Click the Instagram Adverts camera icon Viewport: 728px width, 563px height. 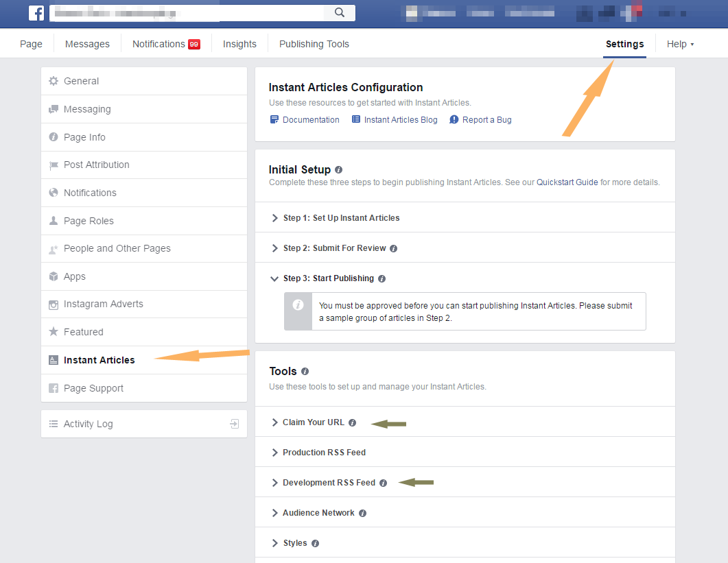54,304
